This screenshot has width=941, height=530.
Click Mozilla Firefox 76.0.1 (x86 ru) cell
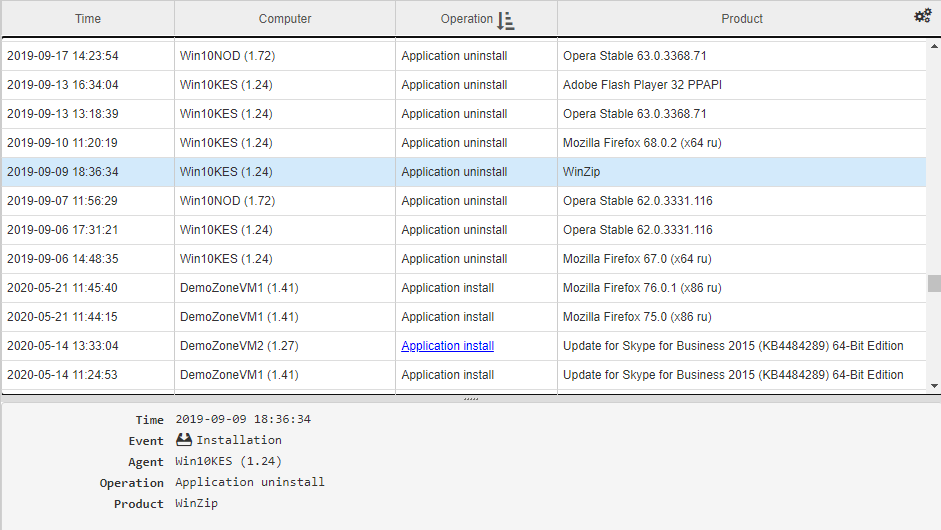click(x=742, y=288)
